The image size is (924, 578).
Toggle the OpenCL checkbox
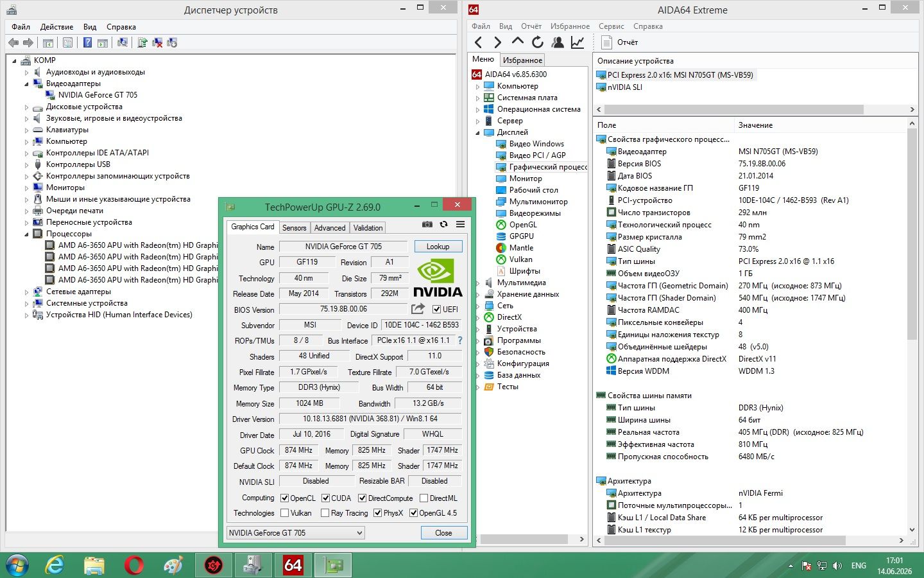pos(285,498)
